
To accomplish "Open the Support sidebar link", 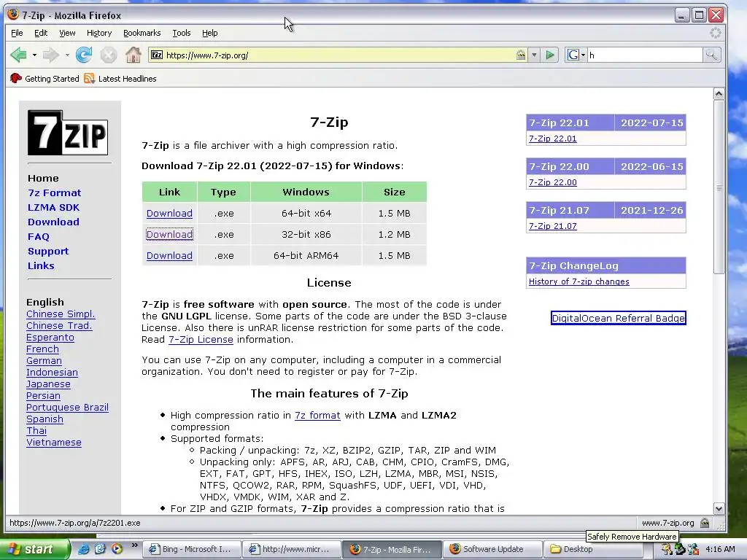I will coord(48,252).
